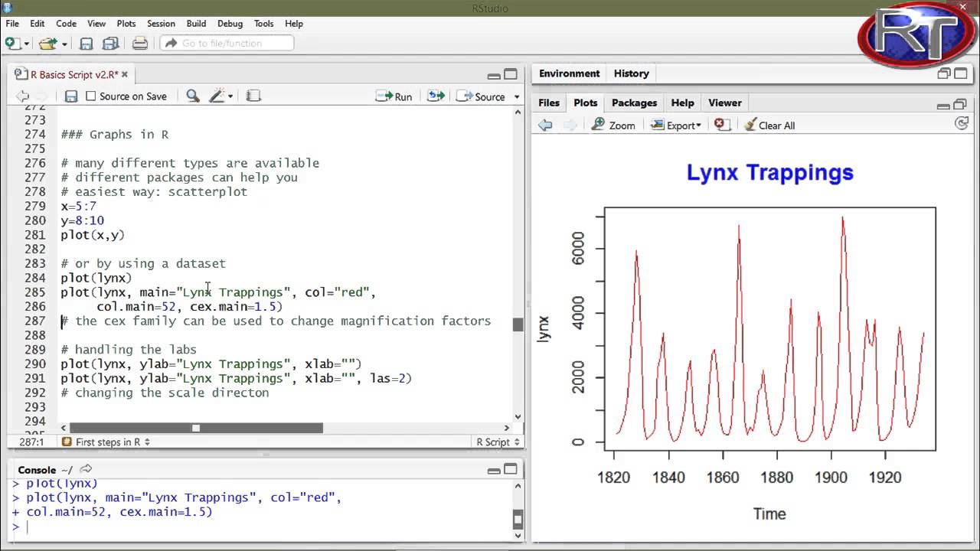Show the next plot arrow
The height and width of the screenshot is (551, 980).
[x=570, y=126]
